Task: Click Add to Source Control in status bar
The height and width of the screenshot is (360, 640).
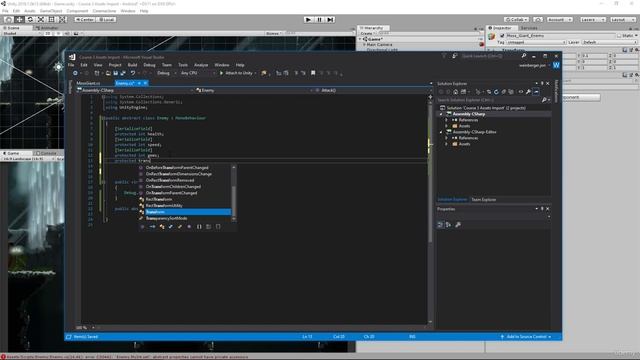Action: coord(526,337)
